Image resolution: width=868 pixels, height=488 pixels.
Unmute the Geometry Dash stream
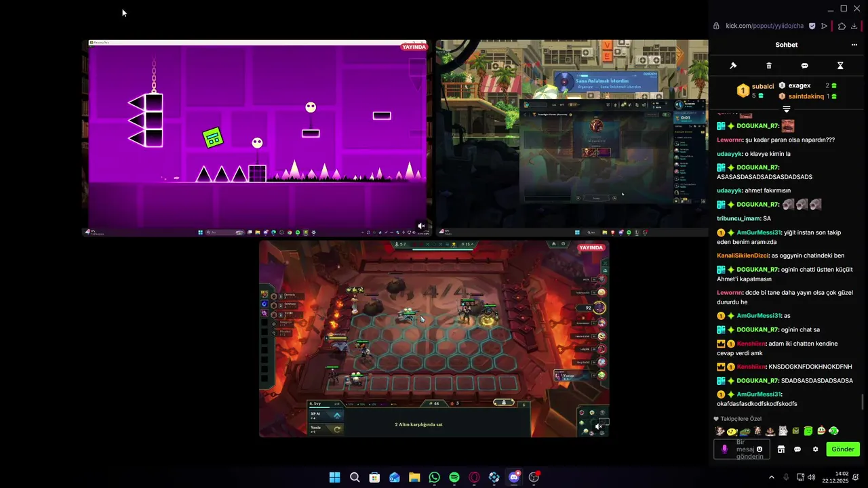point(421,226)
